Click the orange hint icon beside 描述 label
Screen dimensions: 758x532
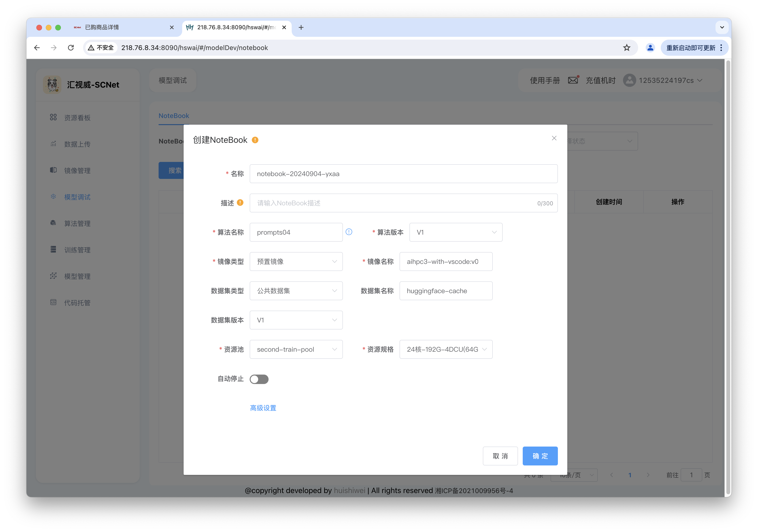[240, 203]
